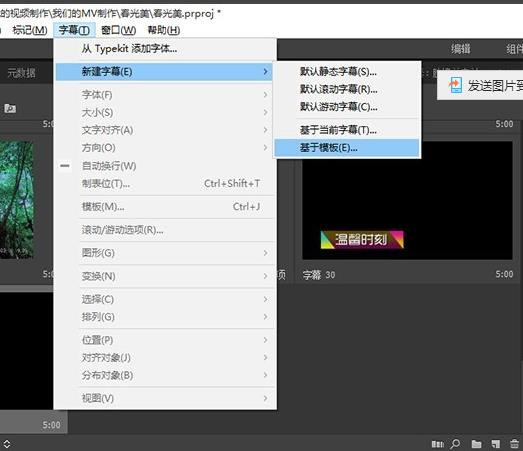
Task: Choose 基于当前字幕(T) in submenu
Action: tap(346, 130)
